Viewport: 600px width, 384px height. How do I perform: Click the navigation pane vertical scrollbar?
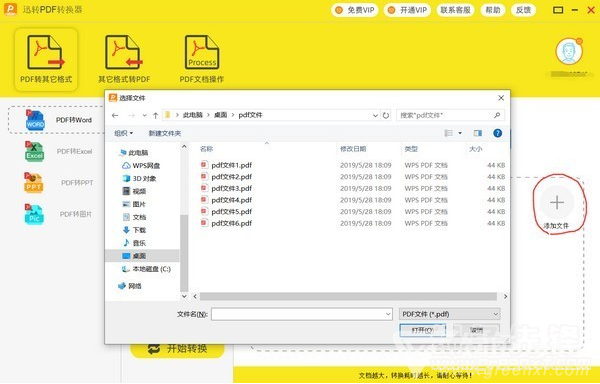tap(184, 253)
